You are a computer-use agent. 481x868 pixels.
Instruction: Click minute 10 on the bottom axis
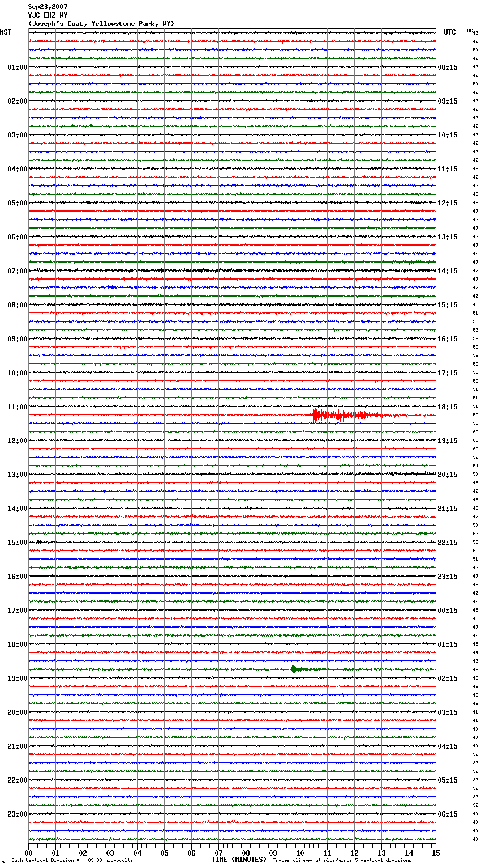300,853
